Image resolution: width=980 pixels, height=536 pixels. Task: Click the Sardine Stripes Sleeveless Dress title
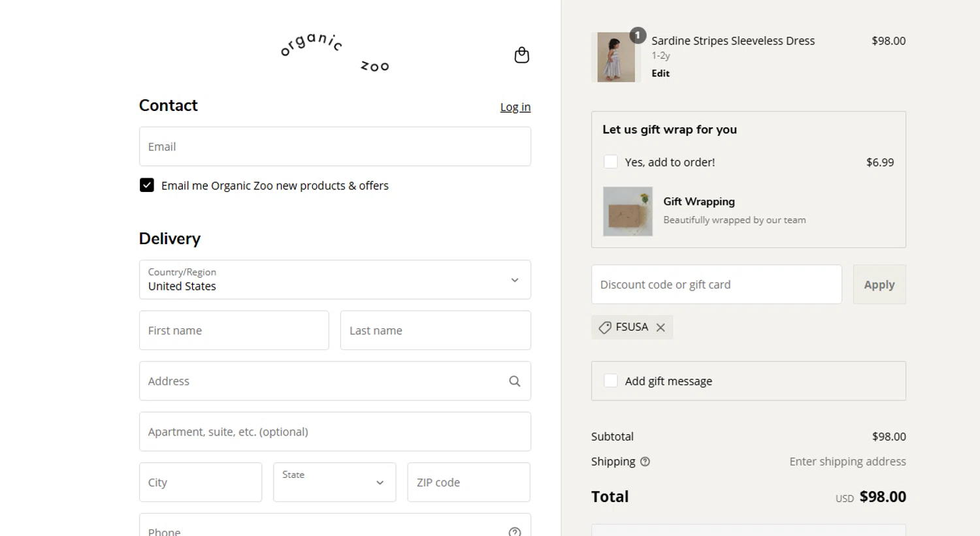[x=733, y=40]
